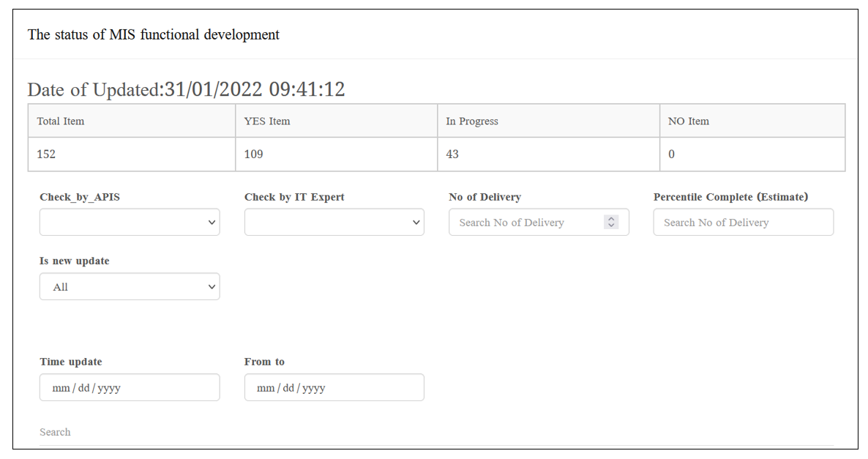Click the NO Item value 0
The image size is (868, 459).
pyautogui.click(x=671, y=154)
